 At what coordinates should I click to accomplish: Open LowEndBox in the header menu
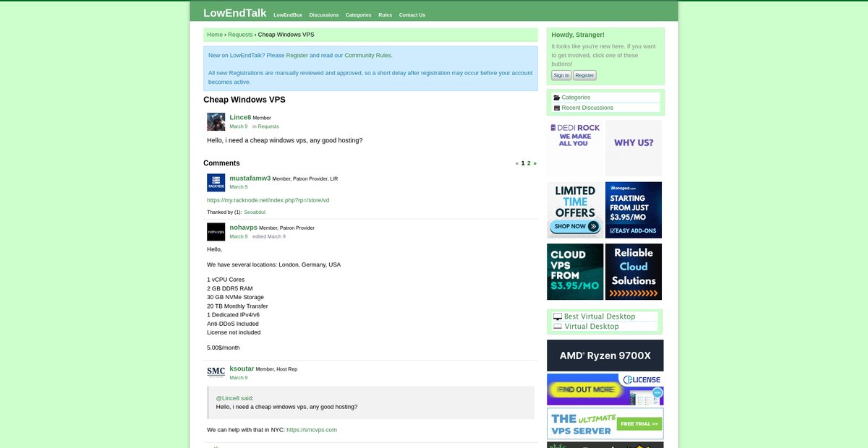click(x=288, y=14)
